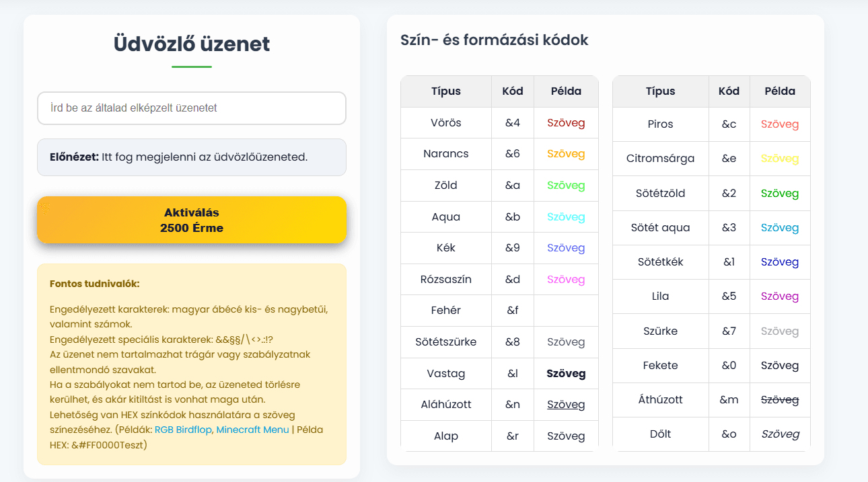The width and height of the screenshot is (868, 482).
Task: Select the yellow Szöveg sample for Citromsárga
Action: point(780,159)
